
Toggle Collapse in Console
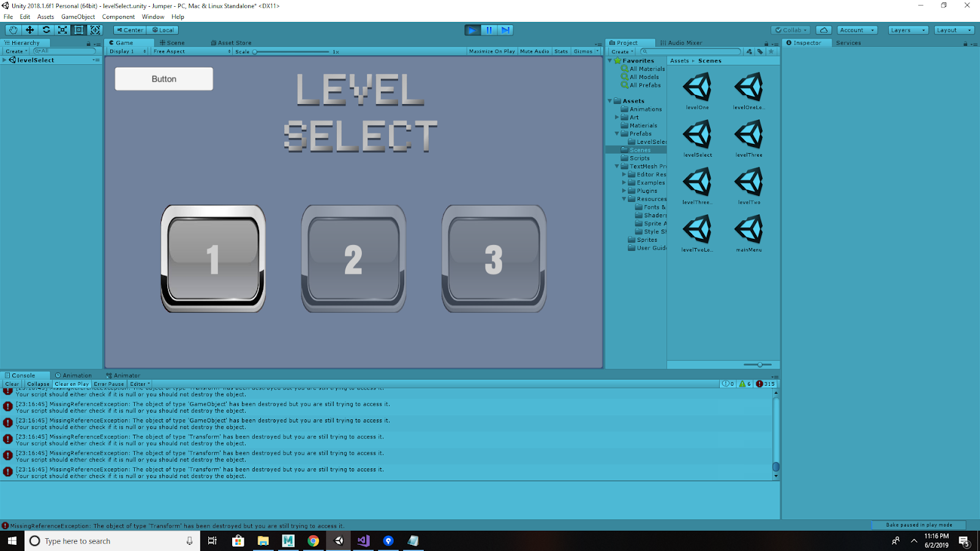pos(38,384)
